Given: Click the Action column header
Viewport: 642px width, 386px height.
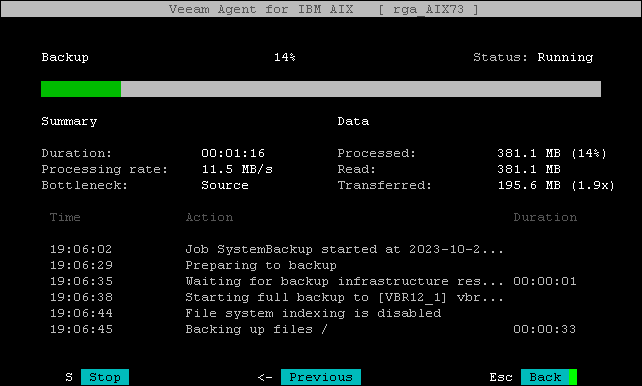Looking at the screenshot, I should pyautogui.click(x=209, y=217).
